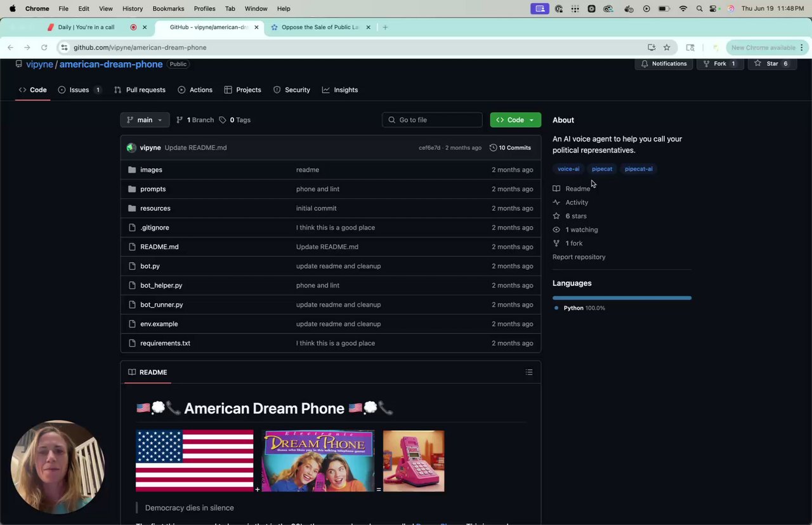Star the repository
The height and width of the screenshot is (525, 812).
pyautogui.click(x=772, y=63)
